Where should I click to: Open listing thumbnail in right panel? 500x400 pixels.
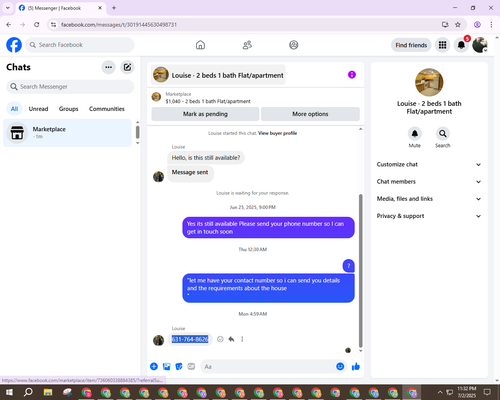pyautogui.click(x=429, y=82)
